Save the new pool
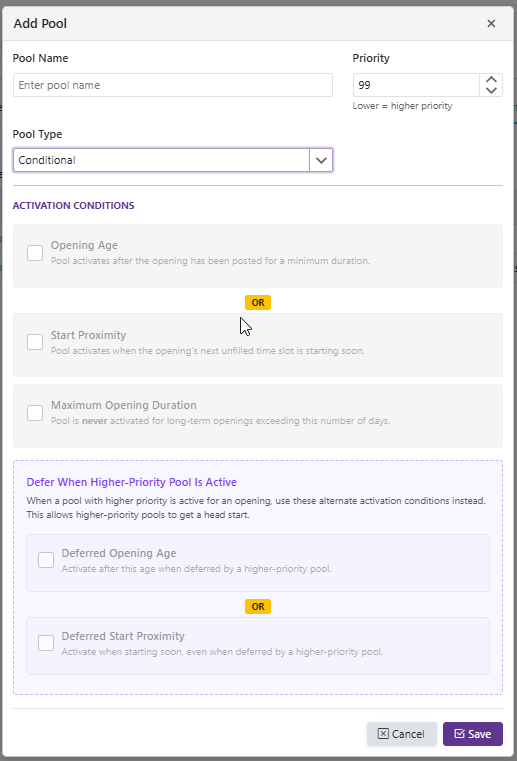This screenshot has width=517, height=761. point(473,734)
